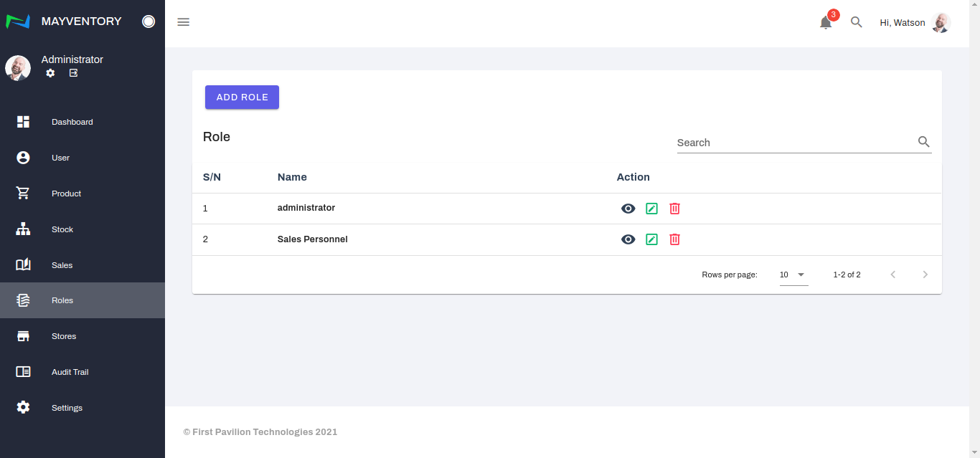Open the Hi, Watson user menu
This screenshot has width=980, height=458.
(915, 23)
